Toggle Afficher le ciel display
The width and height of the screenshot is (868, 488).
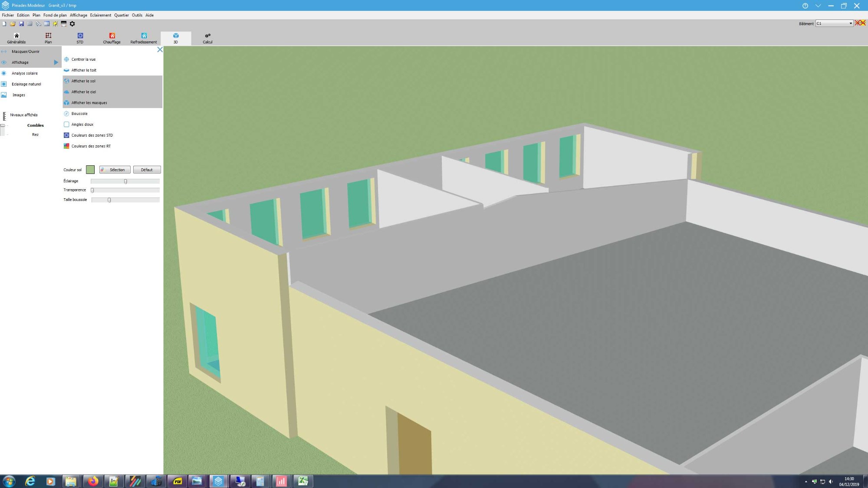[x=83, y=92]
